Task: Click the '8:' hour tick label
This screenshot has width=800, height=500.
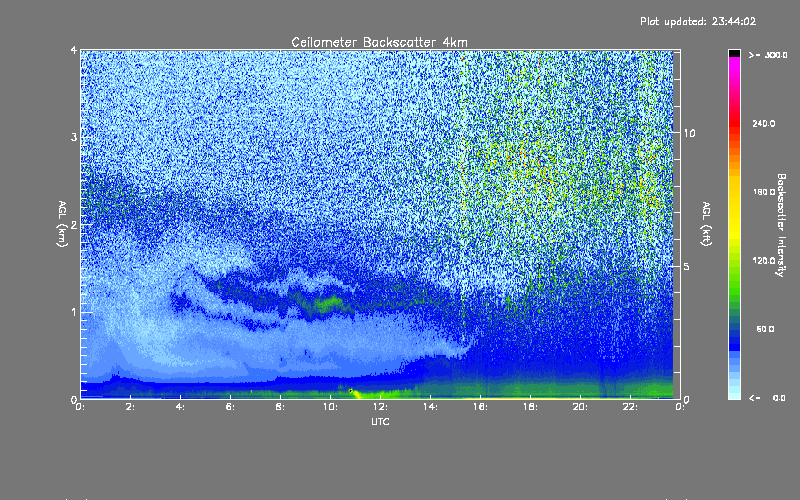Action: tap(280, 407)
